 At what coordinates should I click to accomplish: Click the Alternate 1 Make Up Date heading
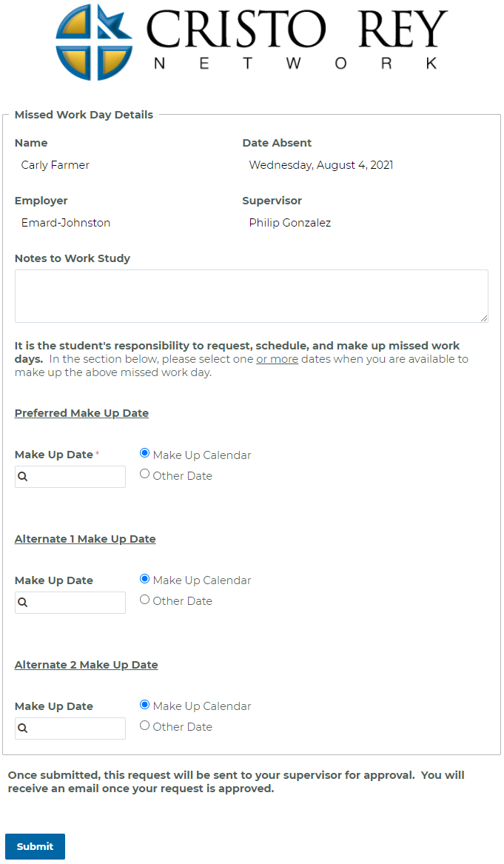click(85, 539)
